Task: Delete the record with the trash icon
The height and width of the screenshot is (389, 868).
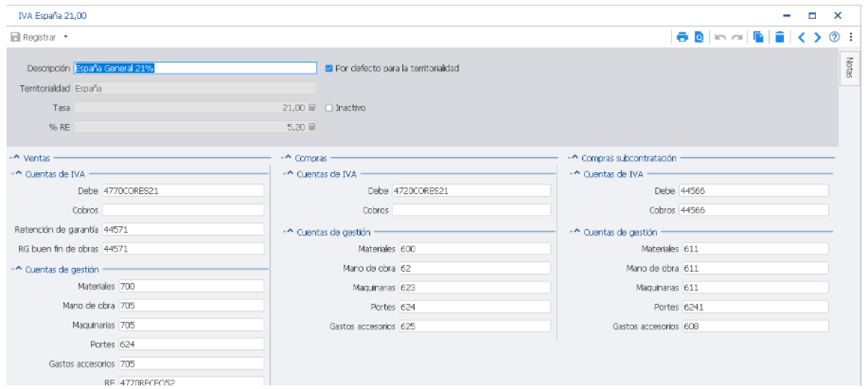Action: [x=779, y=37]
